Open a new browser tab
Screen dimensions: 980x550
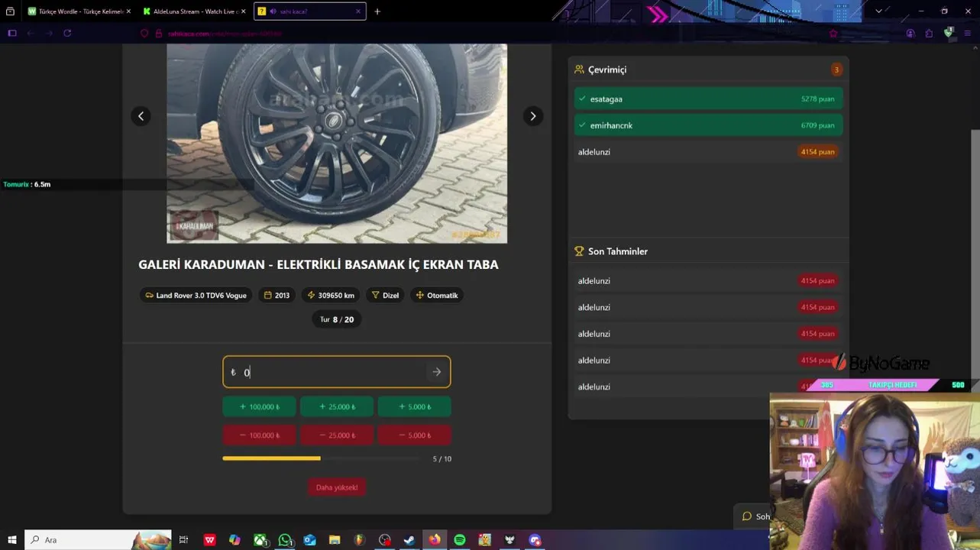[x=377, y=11]
